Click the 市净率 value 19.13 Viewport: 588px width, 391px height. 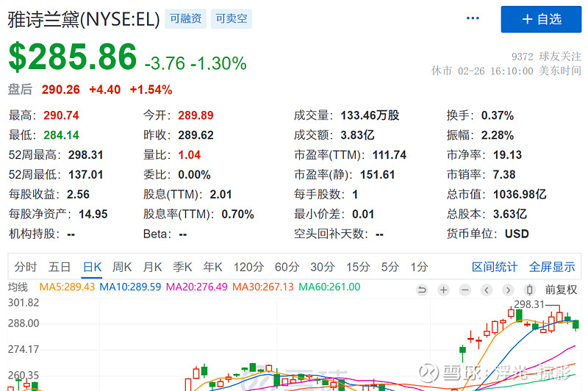tap(507, 155)
